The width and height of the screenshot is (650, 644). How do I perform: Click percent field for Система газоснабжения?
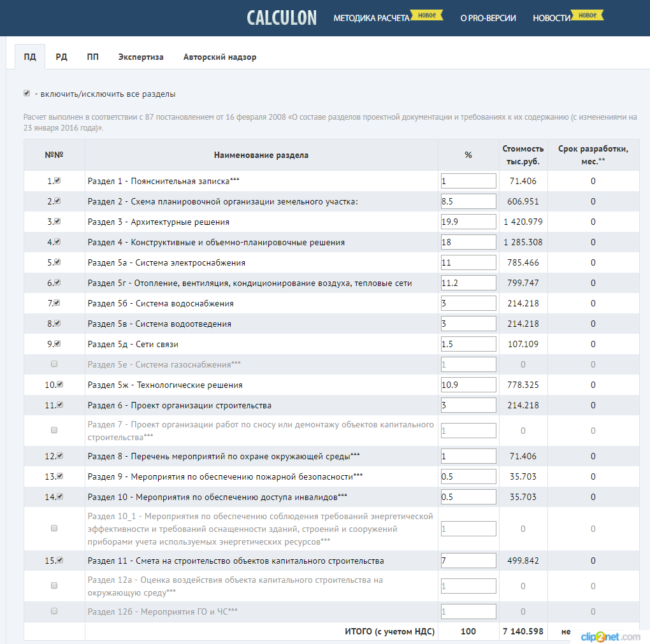[468, 364]
